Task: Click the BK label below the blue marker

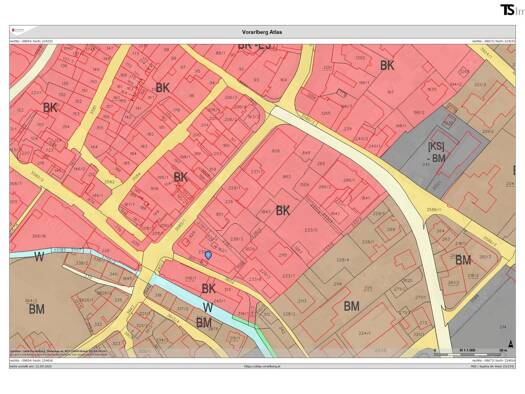Action: point(208,289)
